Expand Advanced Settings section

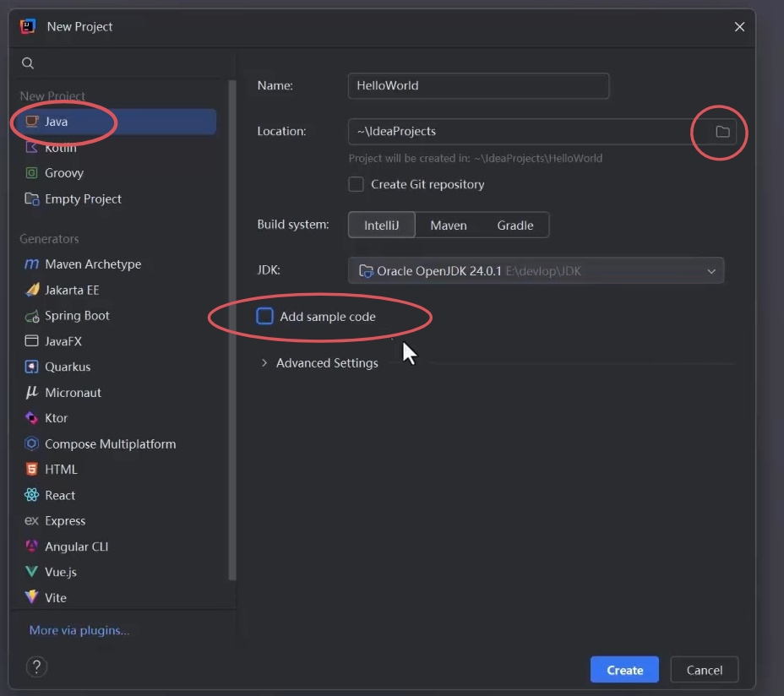(264, 363)
